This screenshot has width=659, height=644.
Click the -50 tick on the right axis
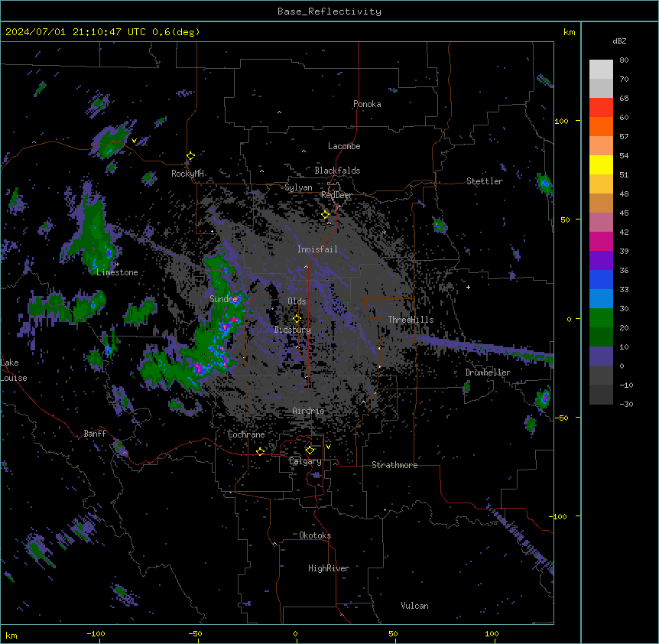pos(561,418)
